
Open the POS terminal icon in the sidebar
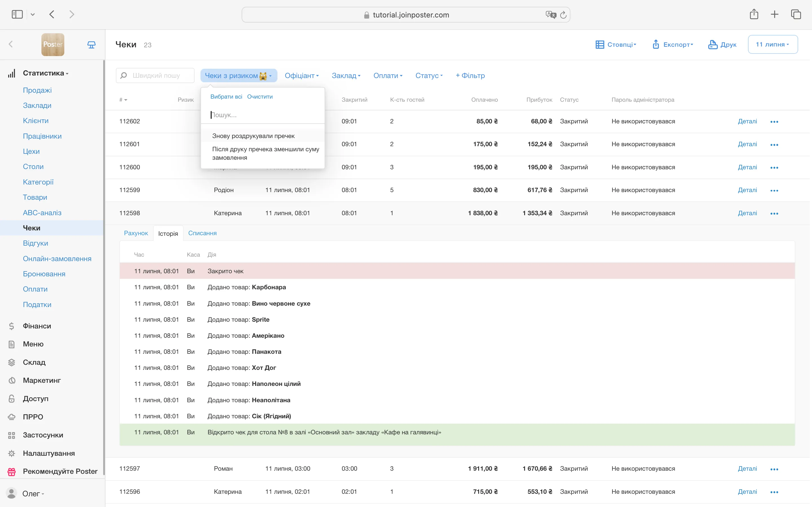(91, 45)
